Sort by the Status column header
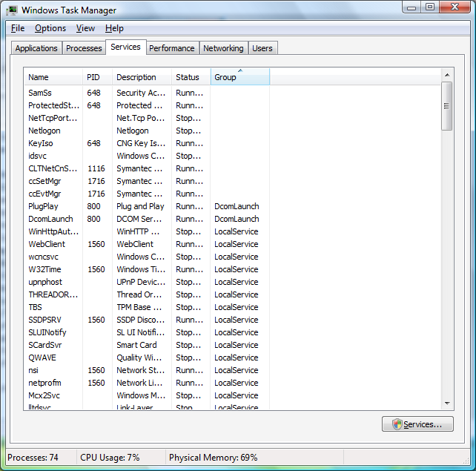The width and height of the screenshot is (476, 471). pos(191,77)
